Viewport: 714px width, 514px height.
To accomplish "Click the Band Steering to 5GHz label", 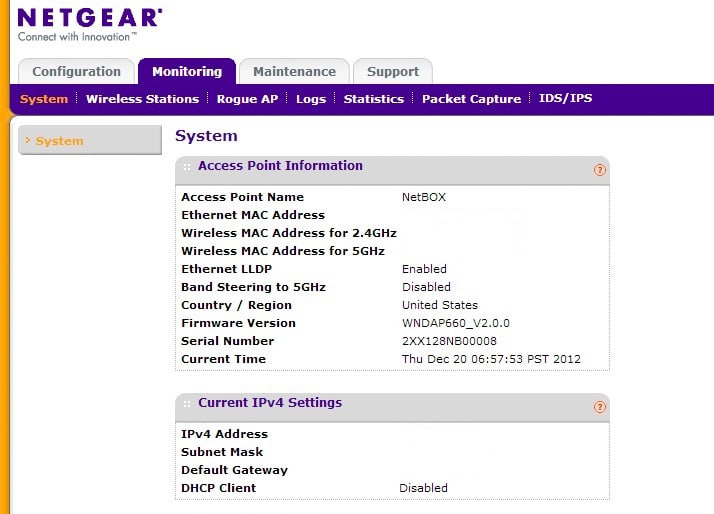I will [254, 287].
